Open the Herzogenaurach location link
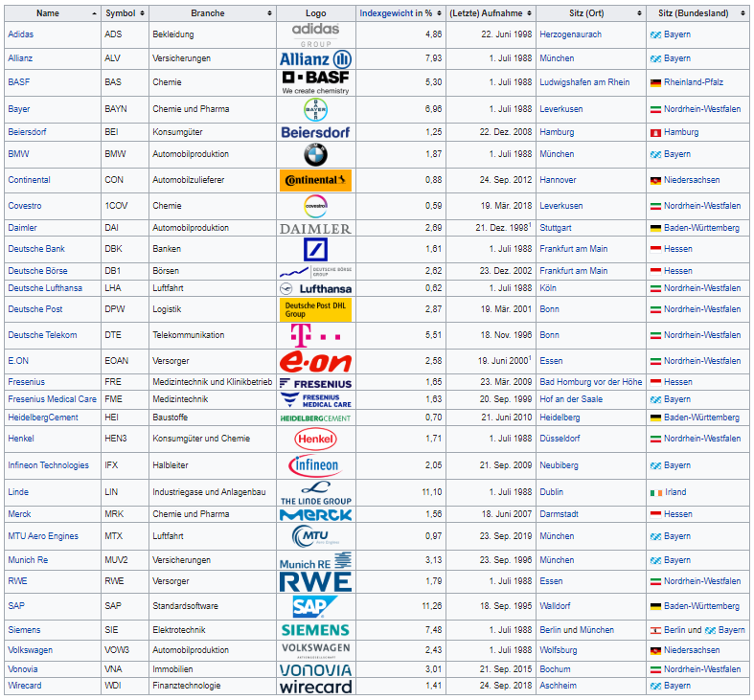 [x=570, y=34]
